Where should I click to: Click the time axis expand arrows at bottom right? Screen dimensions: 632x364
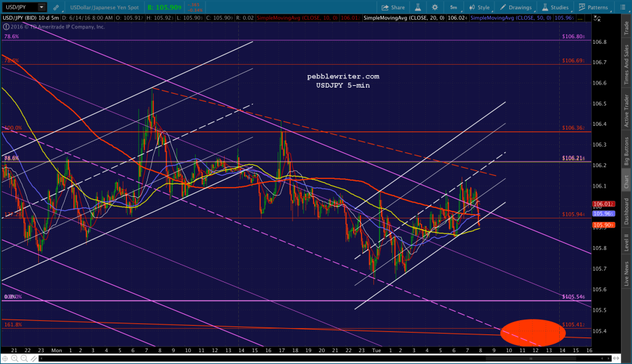point(617,358)
